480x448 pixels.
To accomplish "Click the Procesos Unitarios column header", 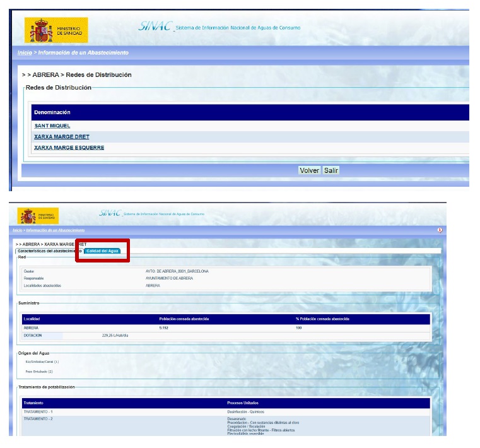I will click(244, 402).
